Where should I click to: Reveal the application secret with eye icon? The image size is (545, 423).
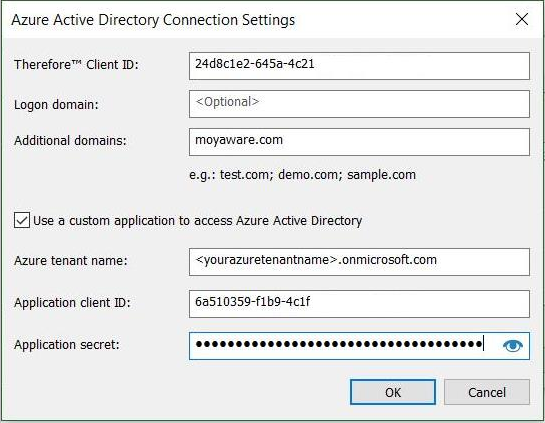(x=512, y=345)
